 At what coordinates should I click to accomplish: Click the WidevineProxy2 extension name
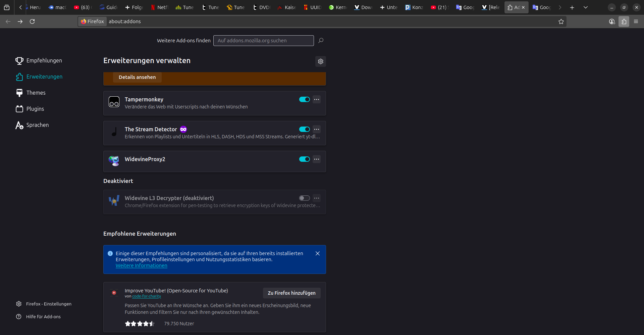pos(145,159)
